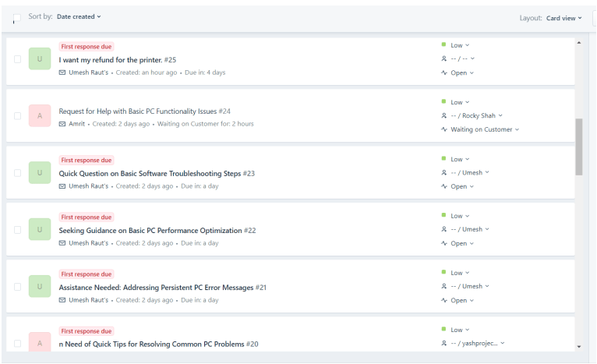597x364 pixels.
Task: Click the red avatar on ticket #20
Action: click(x=40, y=342)
